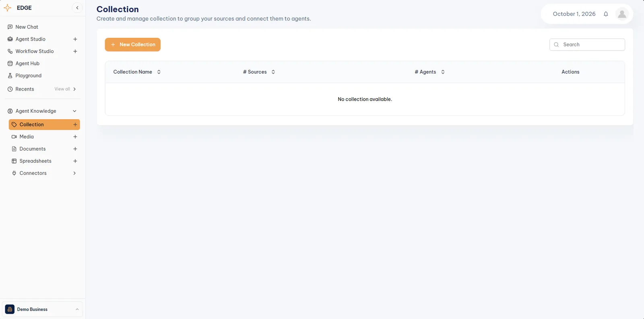Click the View all link for Recents

tap(62, 89)
